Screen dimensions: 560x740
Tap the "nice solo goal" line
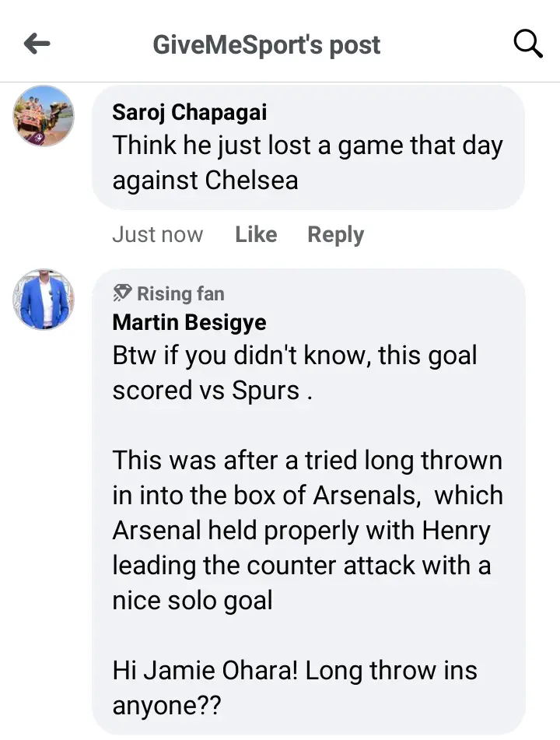coord(192,600)
